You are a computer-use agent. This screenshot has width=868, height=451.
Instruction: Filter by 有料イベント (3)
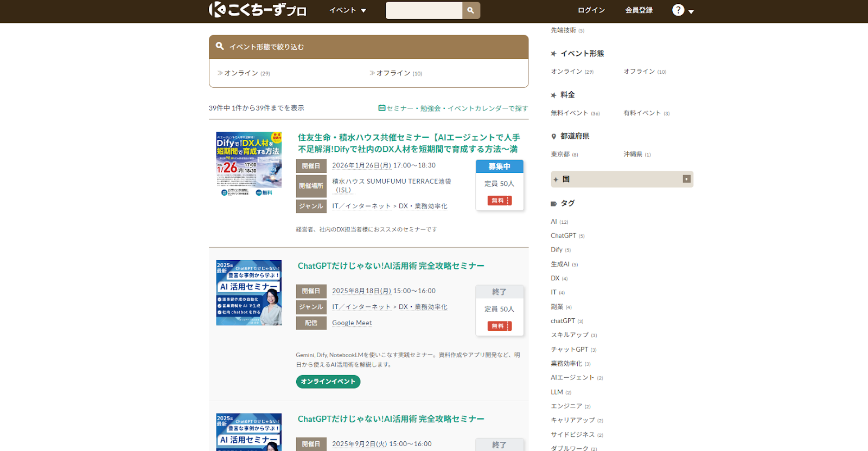point(647,113)
